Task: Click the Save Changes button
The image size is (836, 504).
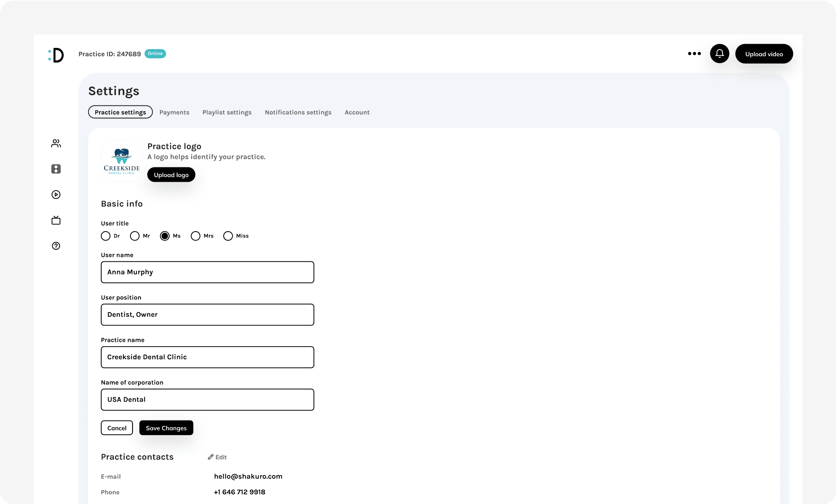Action: (166, 428)
